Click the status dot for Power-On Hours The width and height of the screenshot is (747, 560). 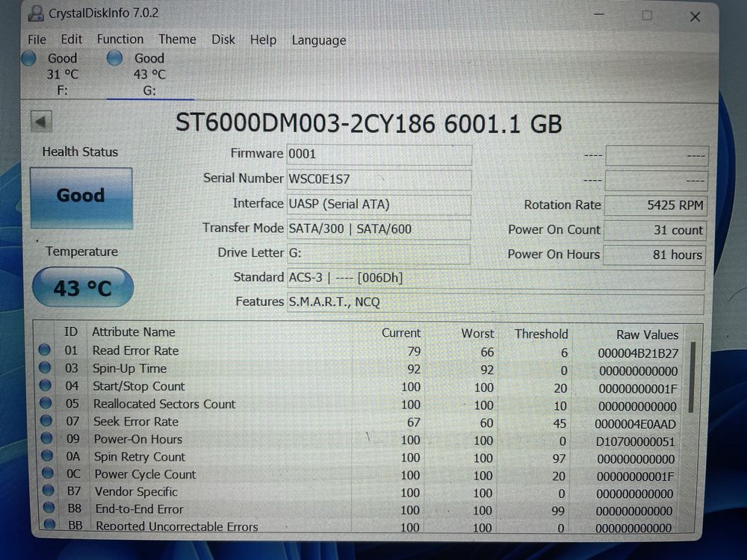tap(46, 438)
